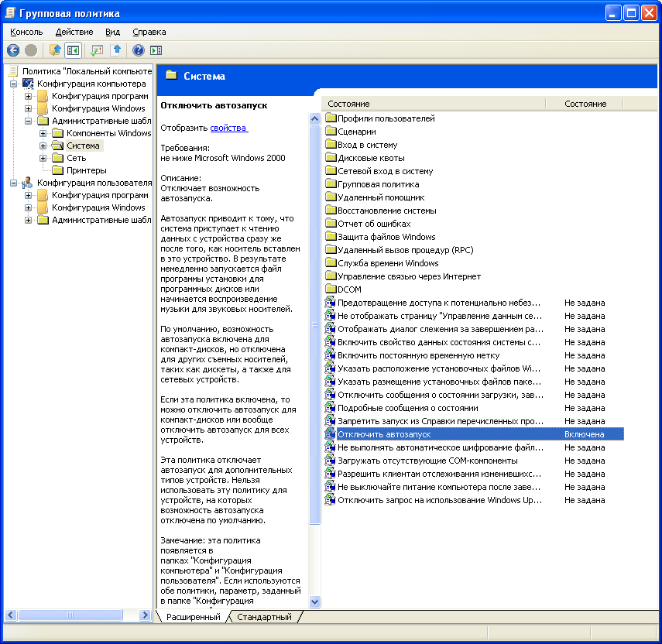Viewport: 662px width, 644px height.
Task: Collapse the Конфигурация пользователя tree node
Action: (x=13, y=183)
